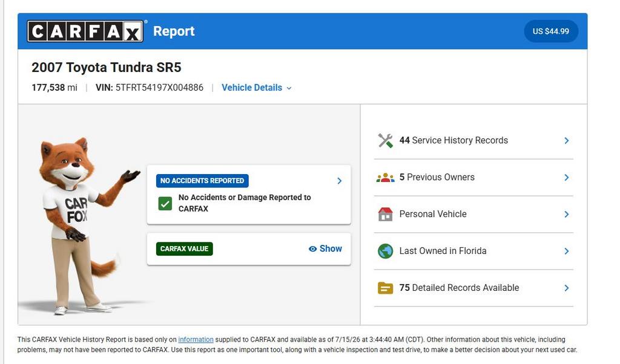The height and width of the screenshot is (364, 620).
Task: Click the globe icon for Last Owned
Action: click(385, 251)
